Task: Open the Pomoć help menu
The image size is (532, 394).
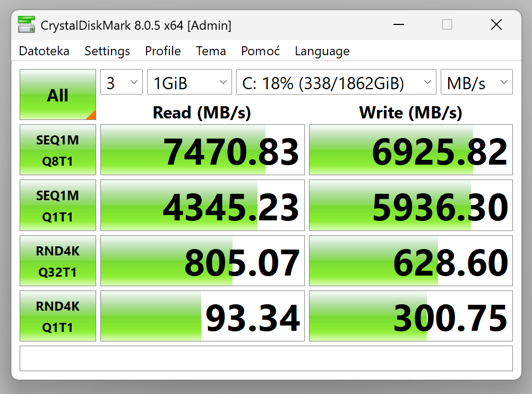Action: (260, 51)
